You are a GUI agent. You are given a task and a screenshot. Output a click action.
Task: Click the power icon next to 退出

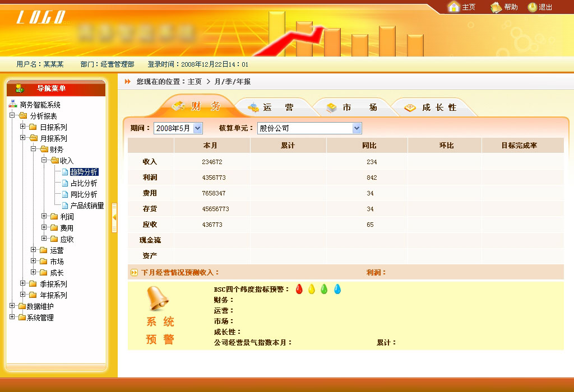533,7
